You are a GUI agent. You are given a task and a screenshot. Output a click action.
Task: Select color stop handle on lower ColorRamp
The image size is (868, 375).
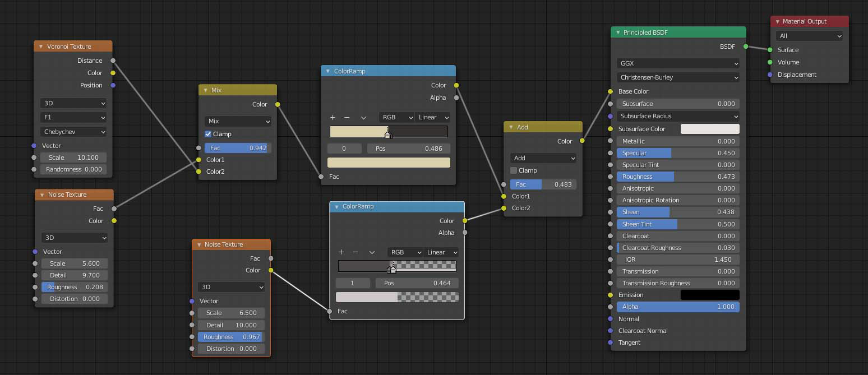[x=393, y=269]
